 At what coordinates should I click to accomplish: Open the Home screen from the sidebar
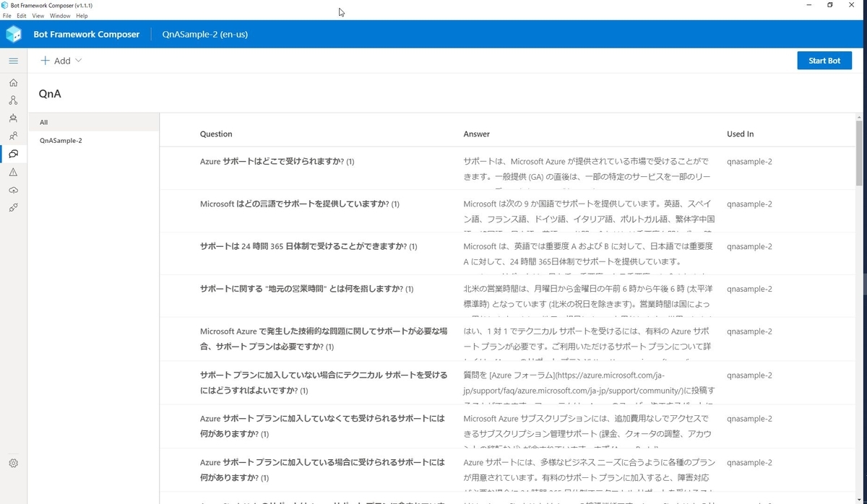(13, 82)
